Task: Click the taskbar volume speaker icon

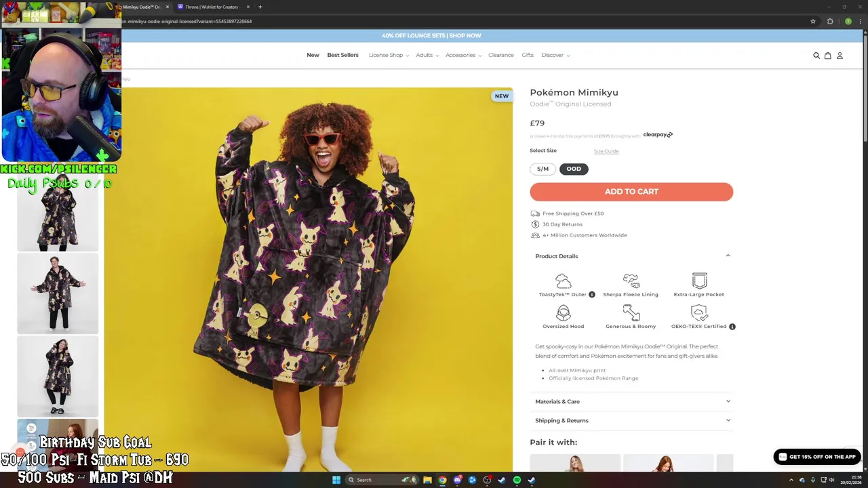Action: [831, 480]
